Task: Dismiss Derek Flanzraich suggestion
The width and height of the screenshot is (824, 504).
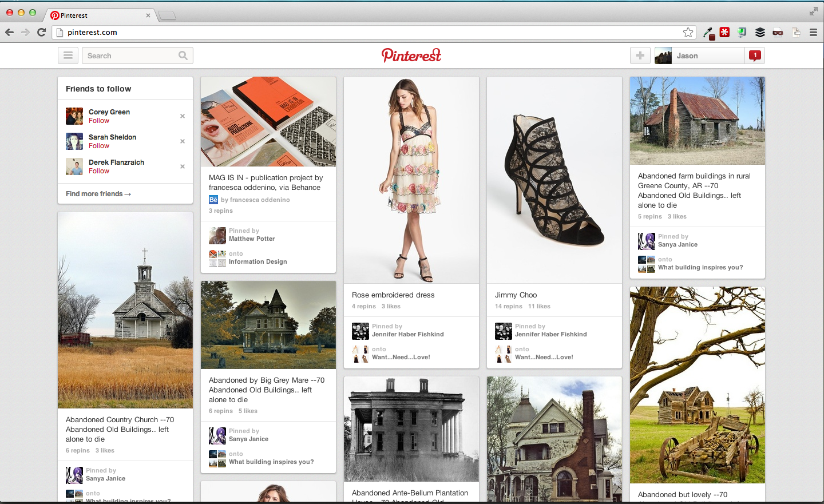Action: (x=183, y=166)
